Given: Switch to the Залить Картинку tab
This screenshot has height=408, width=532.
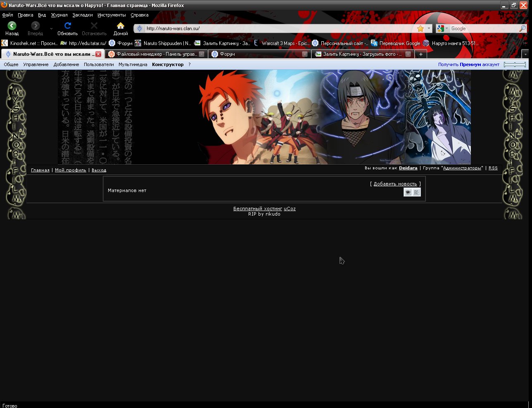Looking at the screenshot, I should point(362,54).
